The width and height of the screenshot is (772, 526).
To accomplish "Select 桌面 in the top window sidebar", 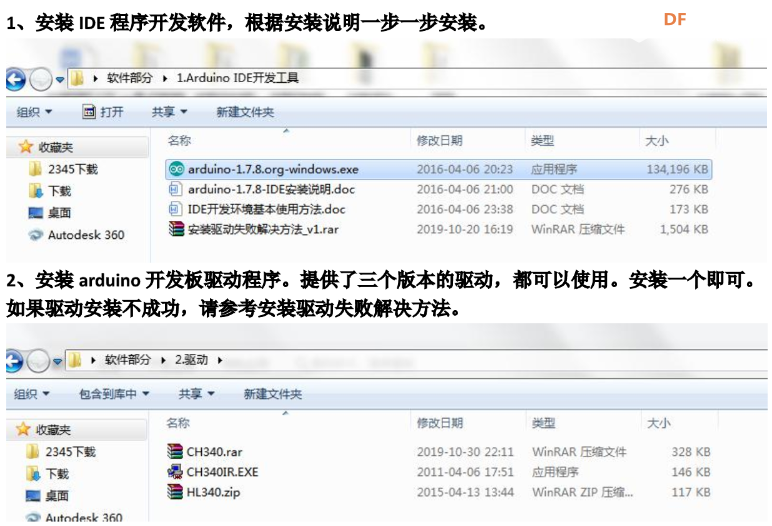I will [x=50, y=213].
